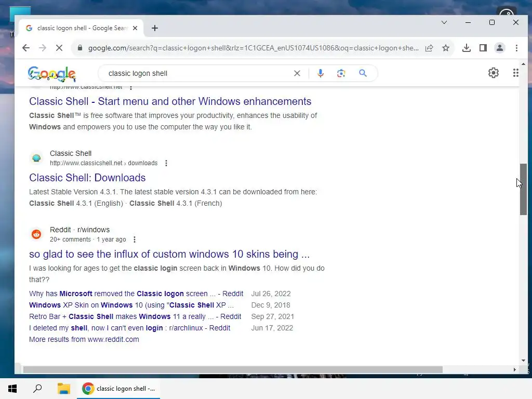Click the address bar URL
The height and width of the screenshot is (399, 532).
click(x=253, y=48)
